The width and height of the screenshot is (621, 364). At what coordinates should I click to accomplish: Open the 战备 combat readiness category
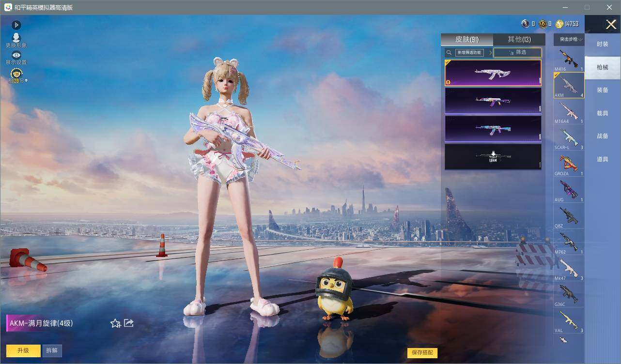click(x=603, y=136)
